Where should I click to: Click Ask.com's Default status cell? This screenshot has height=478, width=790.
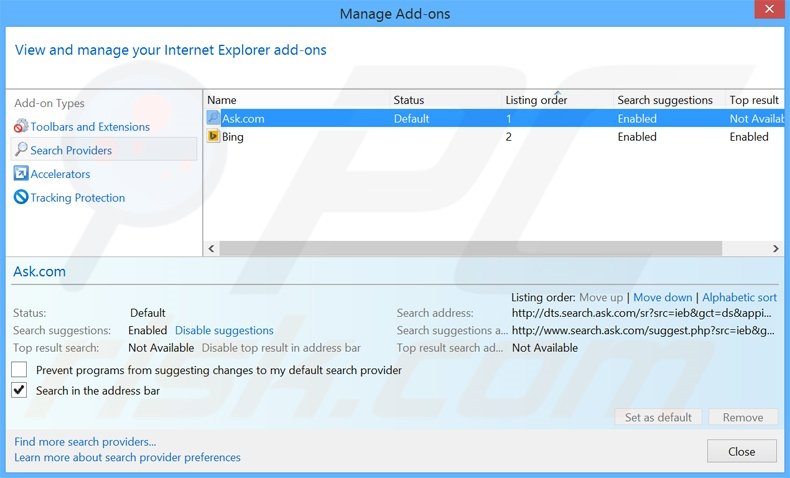(411, 118)
